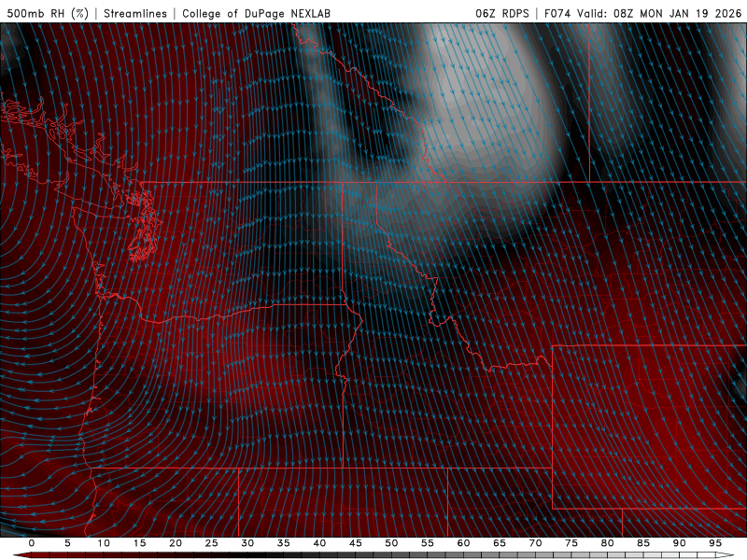Click 'College of DuPage NEXLAB' text
Viewport: 747px width, 560px height.
click(256, 13)
